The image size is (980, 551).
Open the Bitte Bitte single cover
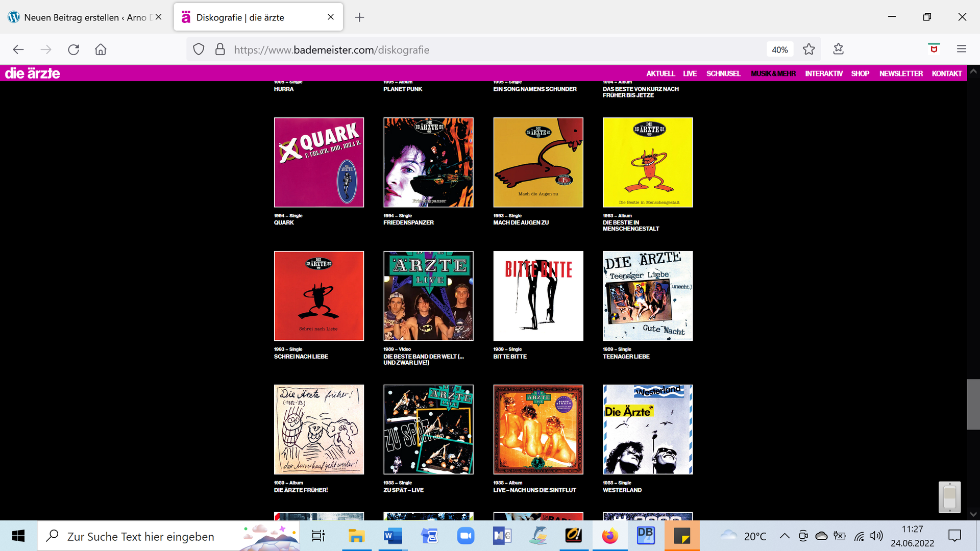click(x=538, y=296)
